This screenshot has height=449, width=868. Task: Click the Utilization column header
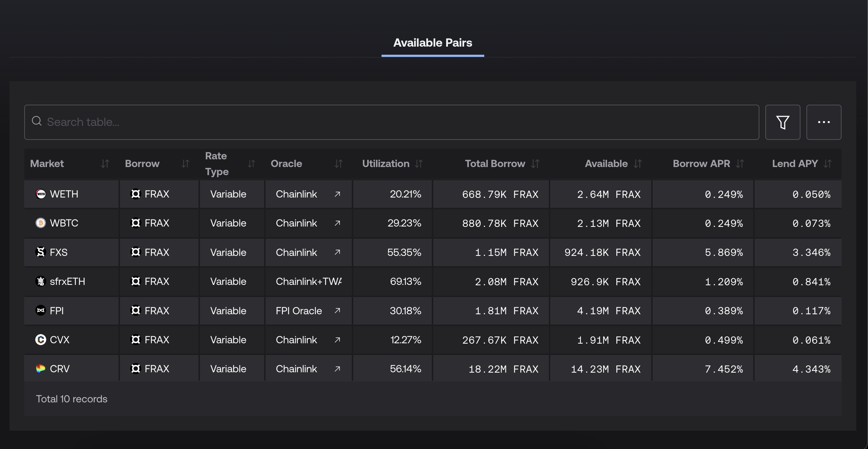click(386, 164)
